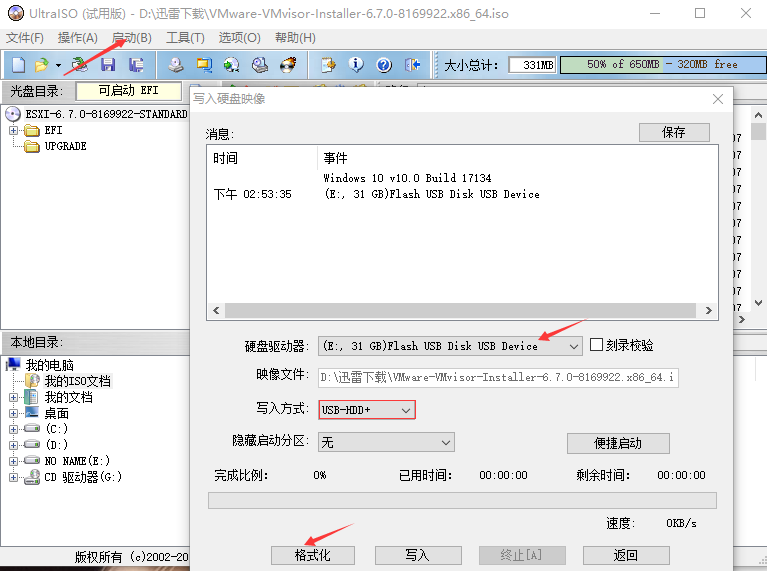Click the 可启动 EFI boot type box
Screen dimensions: 767x571
pos(129,91)
